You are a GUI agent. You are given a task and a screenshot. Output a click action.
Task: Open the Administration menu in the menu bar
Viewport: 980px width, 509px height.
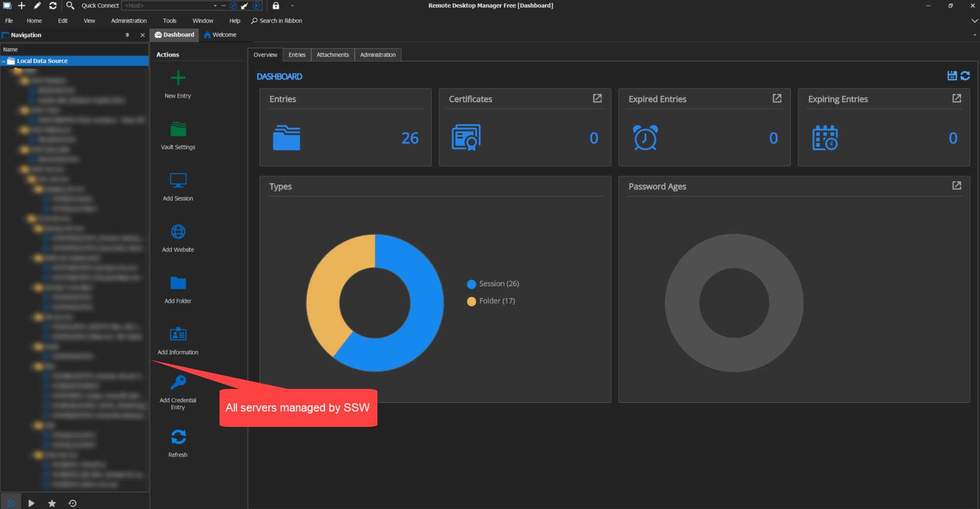[129, 21]
